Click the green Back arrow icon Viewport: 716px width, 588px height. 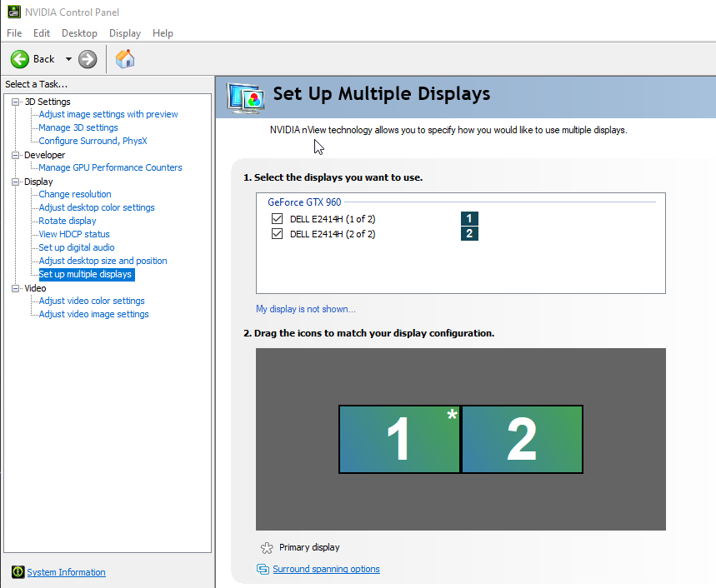[20, 59]
